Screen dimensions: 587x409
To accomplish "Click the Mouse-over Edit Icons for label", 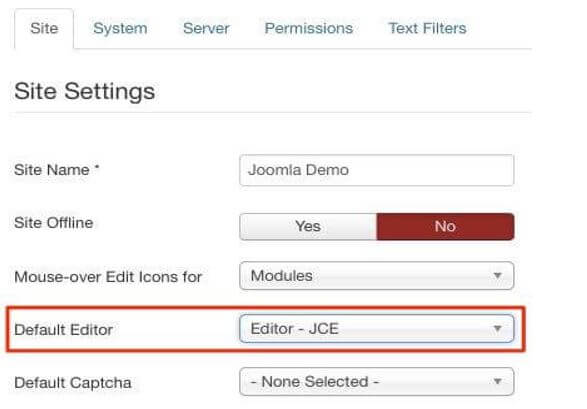I will tap(108, 277).
